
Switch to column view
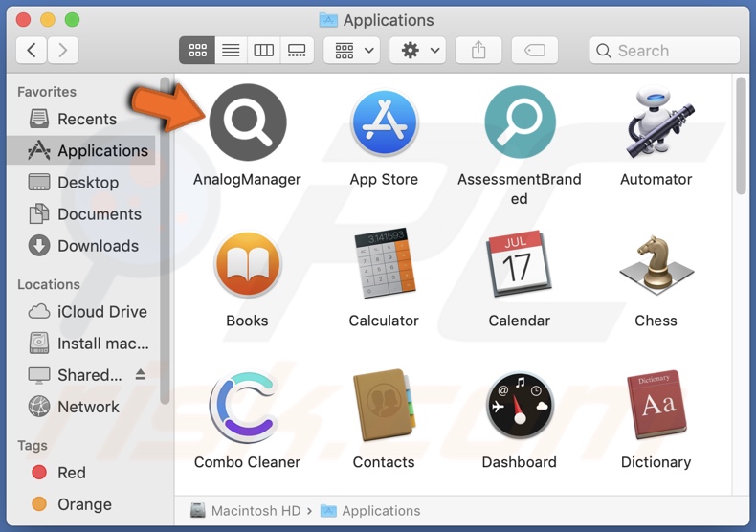tap(264, 50)
